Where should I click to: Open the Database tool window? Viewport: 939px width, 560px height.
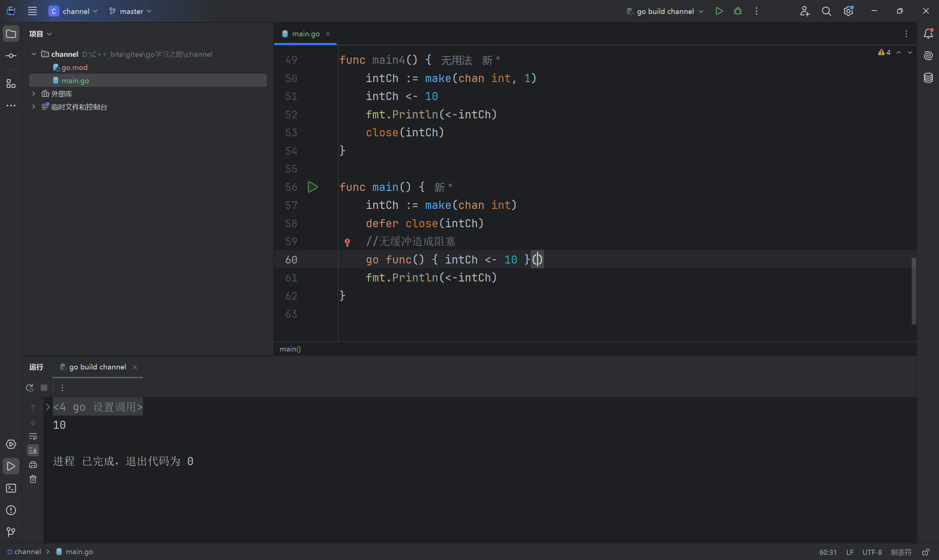coord(928,78)
